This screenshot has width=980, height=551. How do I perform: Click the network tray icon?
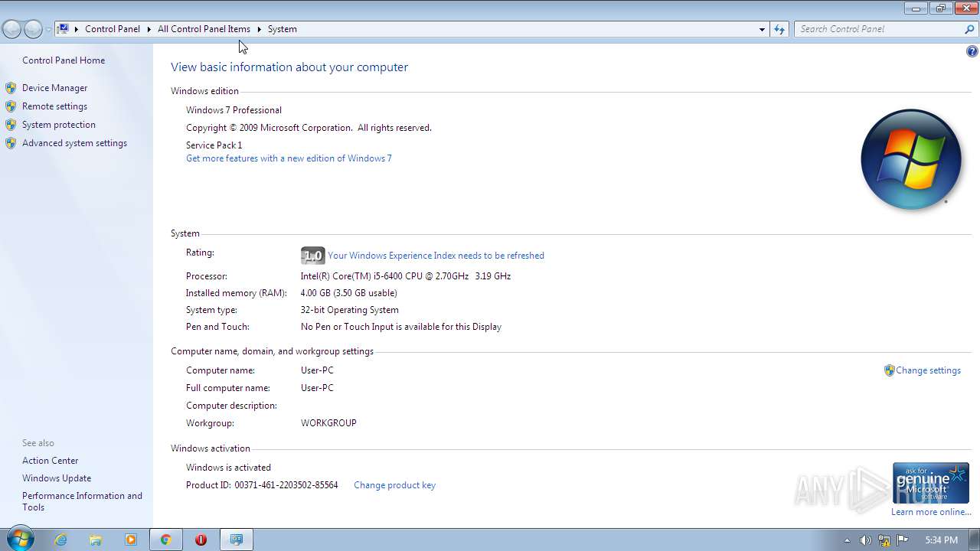(884, 540)
